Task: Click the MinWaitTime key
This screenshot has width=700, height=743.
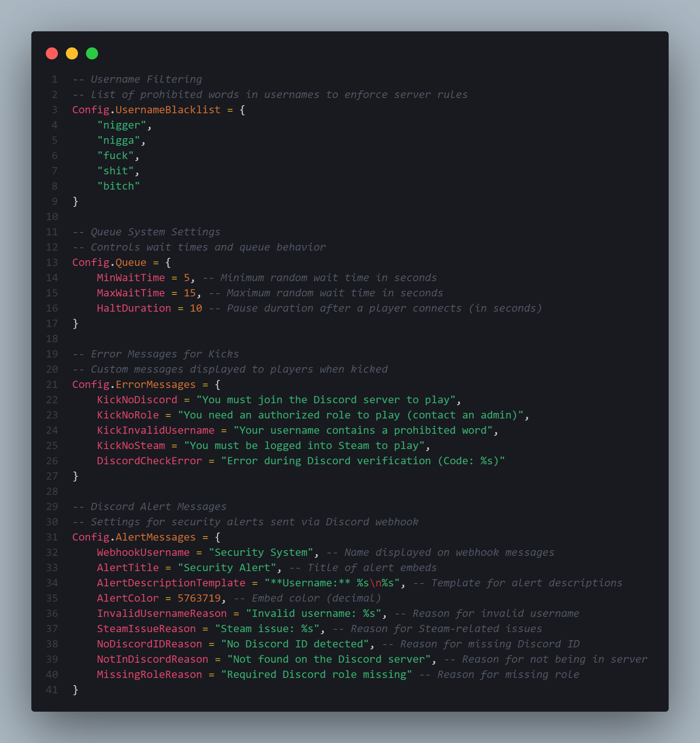Action: (x=131, y=278)
